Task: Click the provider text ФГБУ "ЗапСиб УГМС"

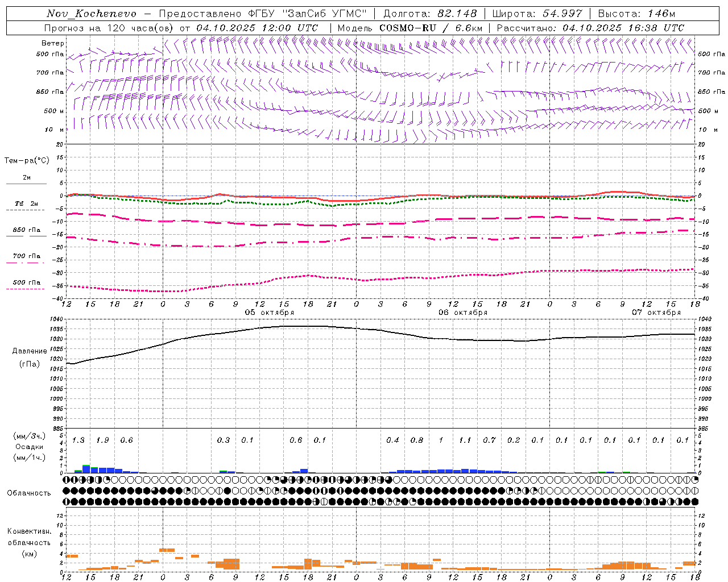Action: [x=308, y=14]
